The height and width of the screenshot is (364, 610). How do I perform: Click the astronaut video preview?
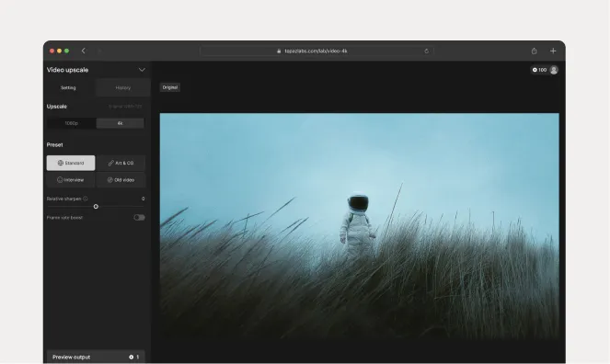360,226
